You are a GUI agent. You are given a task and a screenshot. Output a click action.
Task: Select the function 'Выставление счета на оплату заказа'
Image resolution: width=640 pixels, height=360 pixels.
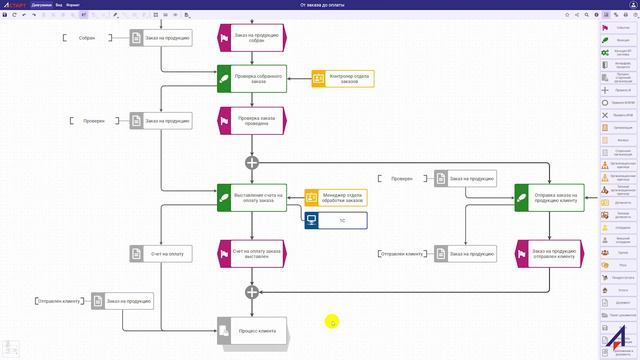252,198
